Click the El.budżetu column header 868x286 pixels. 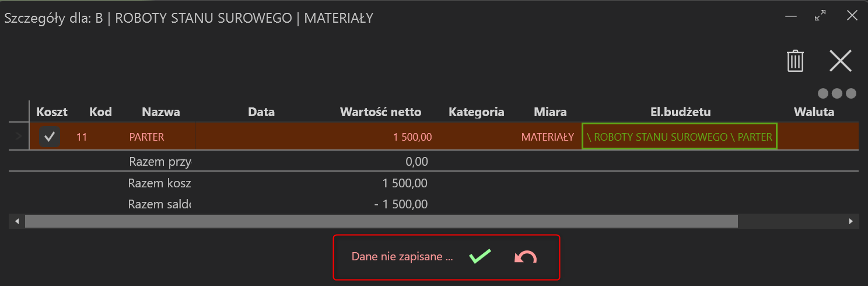pyautogui.click(x=681, y=111)
